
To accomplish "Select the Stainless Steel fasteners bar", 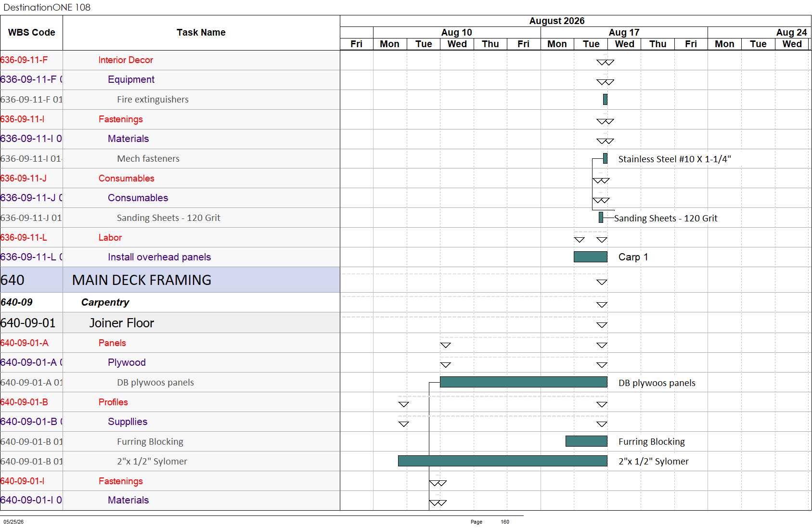I will pyautogui.click(x=605, y=158).
